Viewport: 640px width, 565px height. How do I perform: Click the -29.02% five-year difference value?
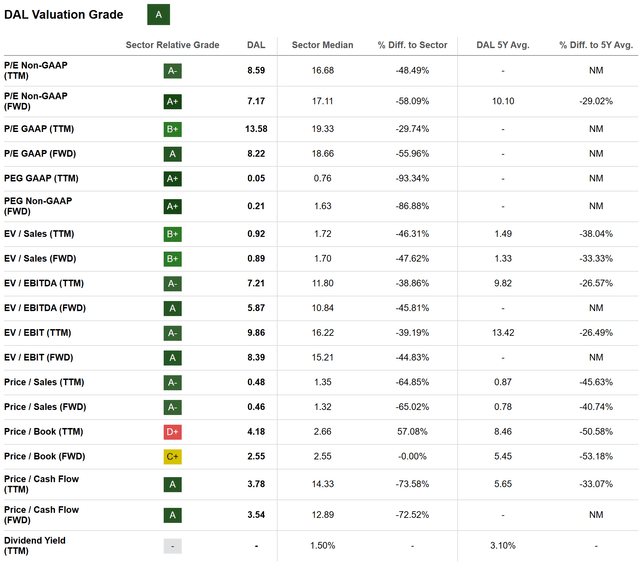596,101
